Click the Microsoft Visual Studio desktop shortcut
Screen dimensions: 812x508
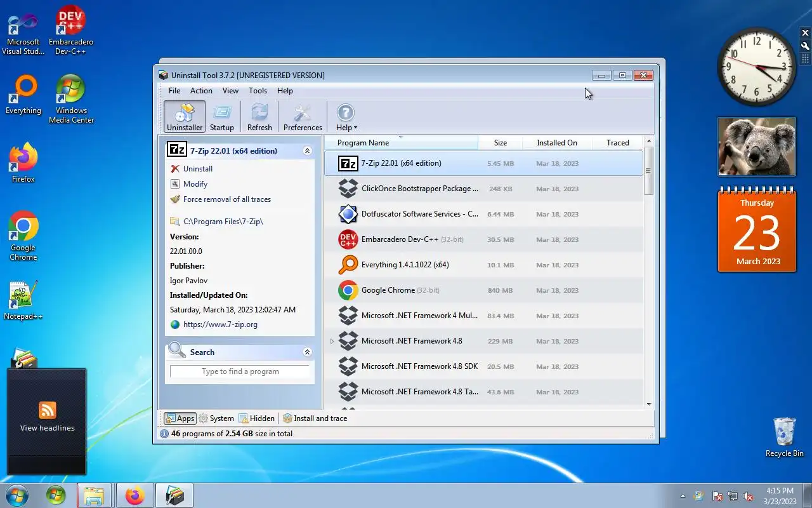(23, 33)
